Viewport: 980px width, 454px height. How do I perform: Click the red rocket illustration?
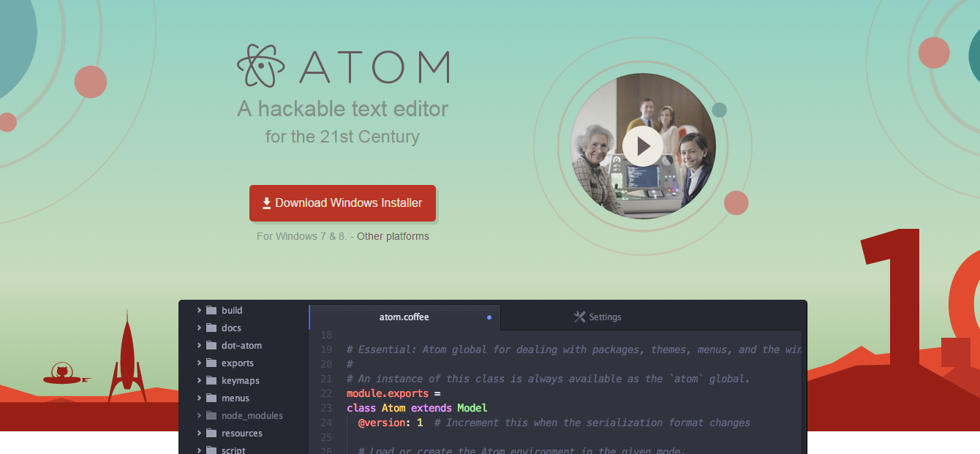click(x=127, y=357)
